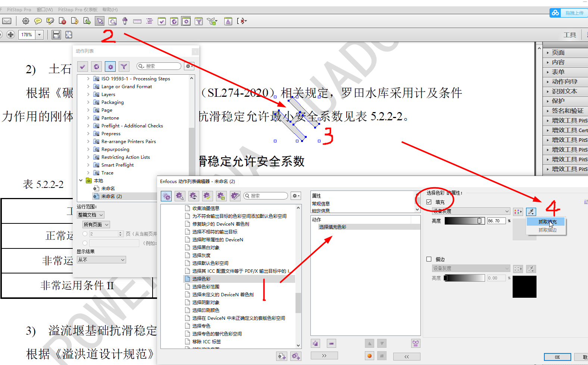Open the PitStop Pro menu

pos(19,9)
